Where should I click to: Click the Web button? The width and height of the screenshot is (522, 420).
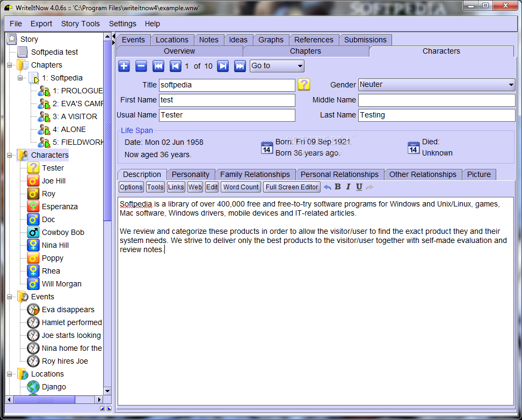point(195,187)
